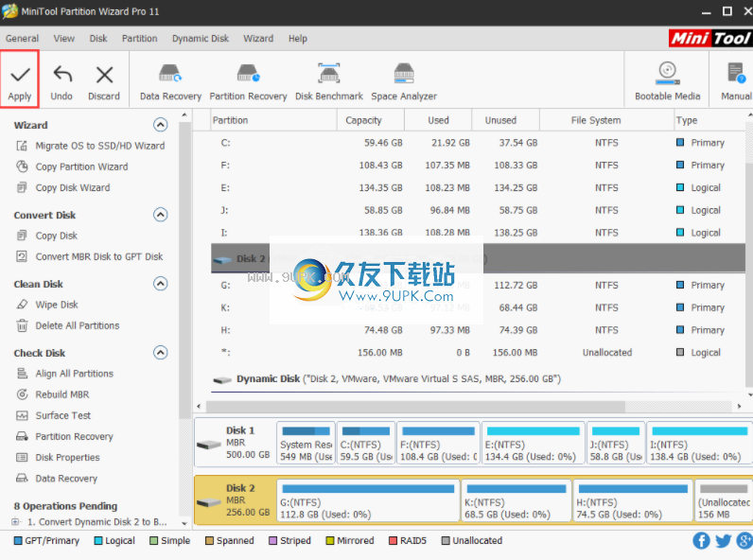Select the Disk 2 header row in the list
The width and height of the screenshot is (753, 560).
click(479, 259)
